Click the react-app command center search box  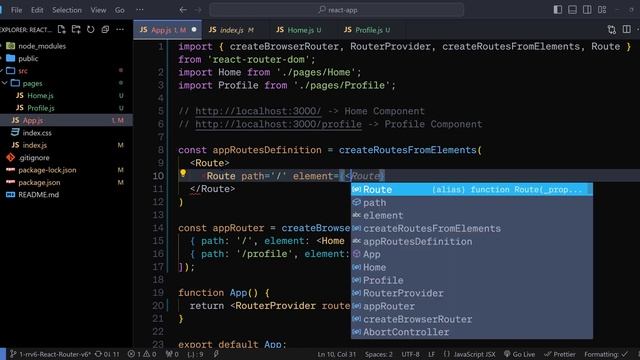pos(337,10)
